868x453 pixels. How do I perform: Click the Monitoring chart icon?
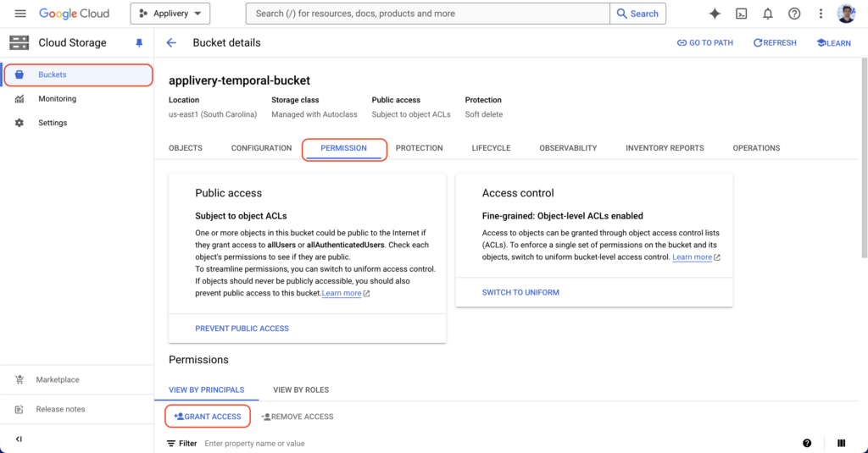19,98
